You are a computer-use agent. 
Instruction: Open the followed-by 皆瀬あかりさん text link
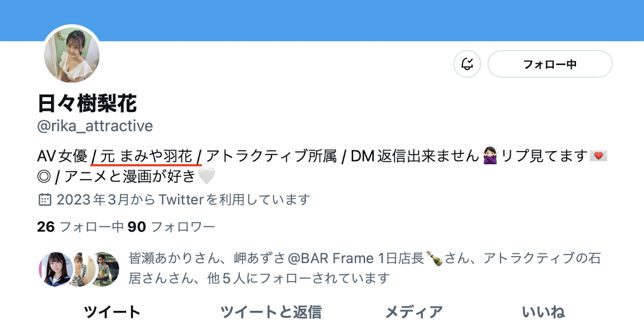coord(174,258)
